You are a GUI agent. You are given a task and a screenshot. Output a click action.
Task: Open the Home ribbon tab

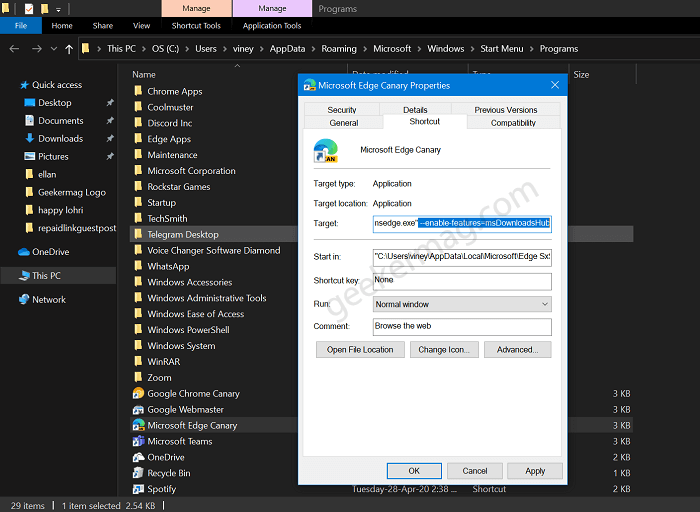tap(62, 25)
